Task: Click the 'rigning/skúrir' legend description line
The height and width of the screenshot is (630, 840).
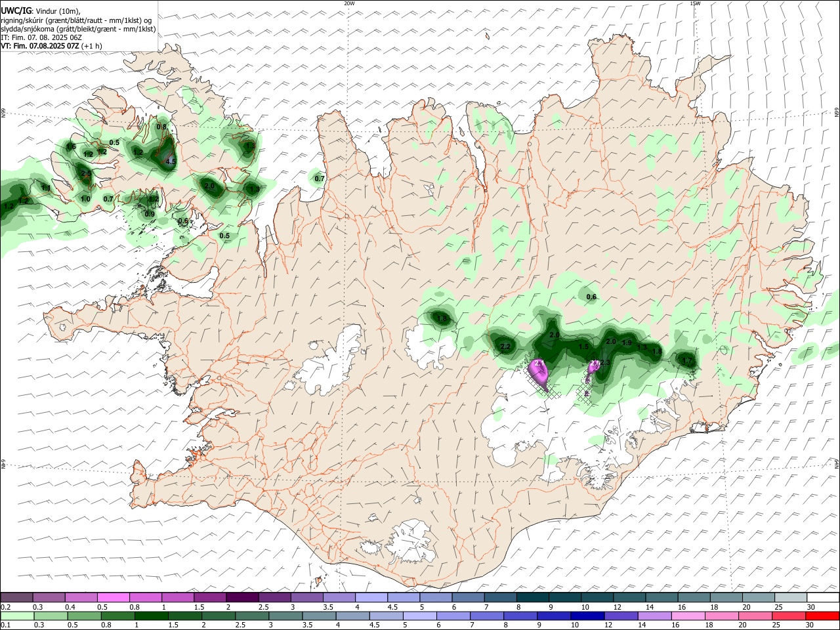Action: tap(75, 20)
